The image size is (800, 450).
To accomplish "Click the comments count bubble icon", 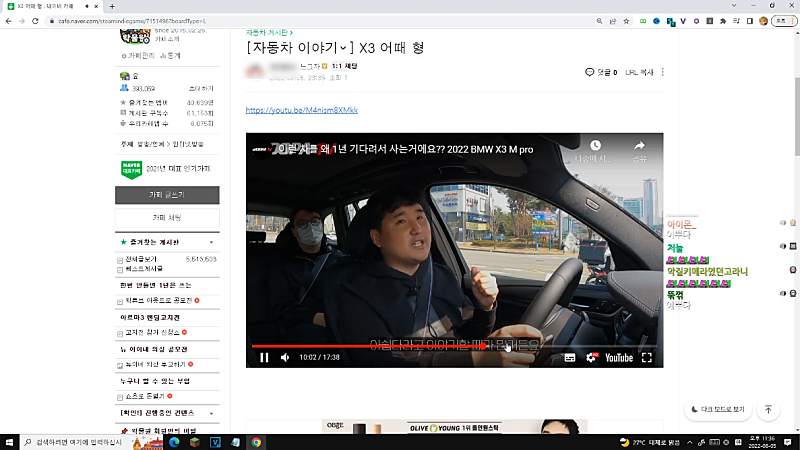I will 589,72.
